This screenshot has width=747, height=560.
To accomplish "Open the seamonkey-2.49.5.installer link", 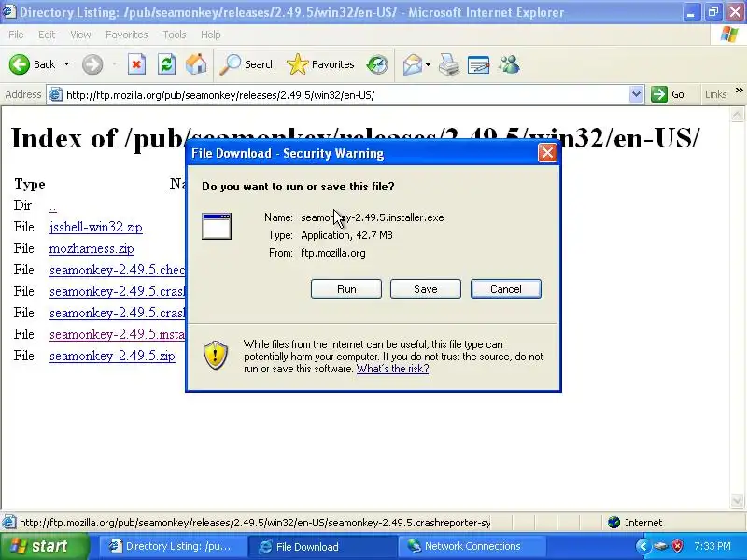I will [118, 334].
